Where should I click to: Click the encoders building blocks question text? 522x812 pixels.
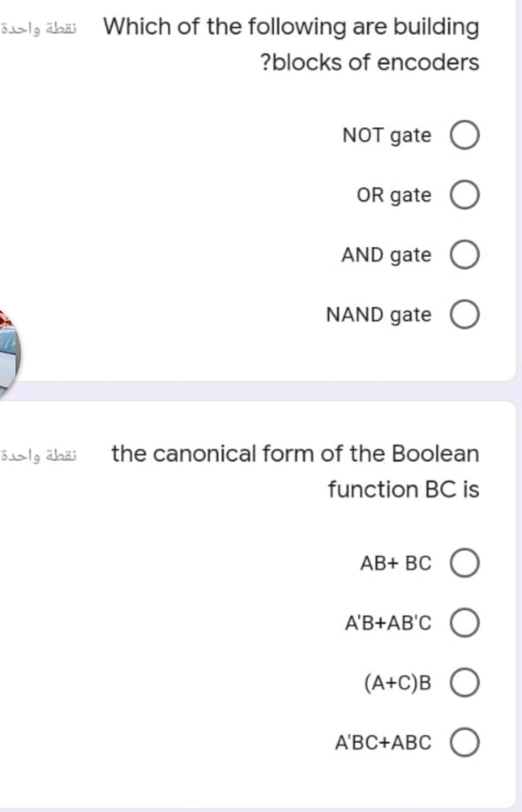(x=291, y=44)
